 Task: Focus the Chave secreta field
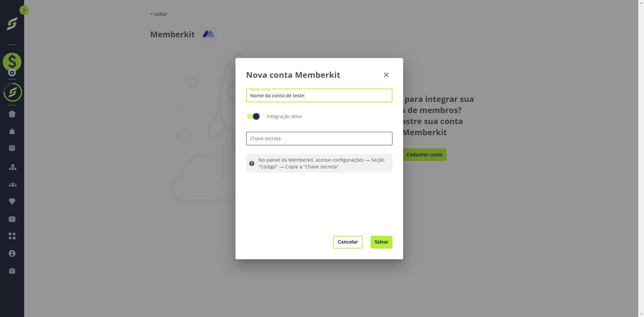[319, 139]
